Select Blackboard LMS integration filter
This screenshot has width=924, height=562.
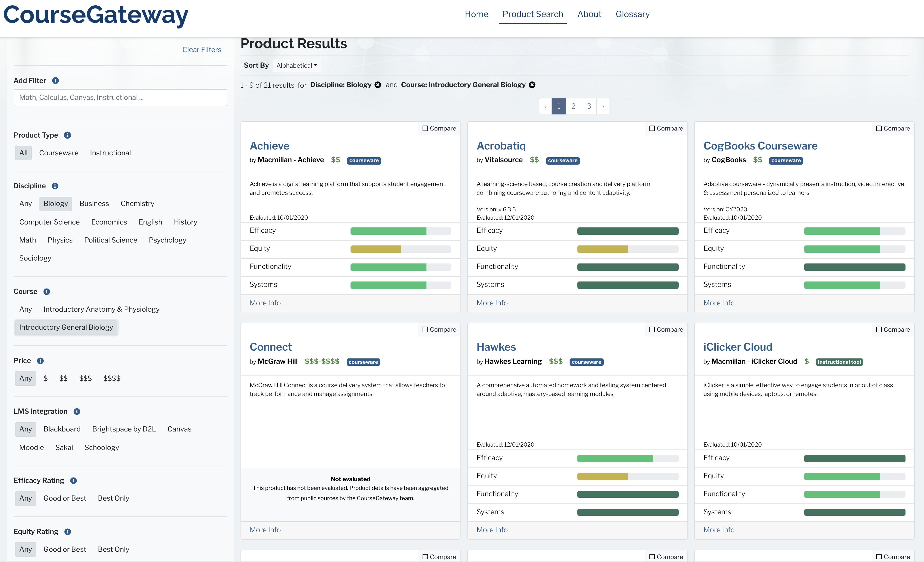62,429
